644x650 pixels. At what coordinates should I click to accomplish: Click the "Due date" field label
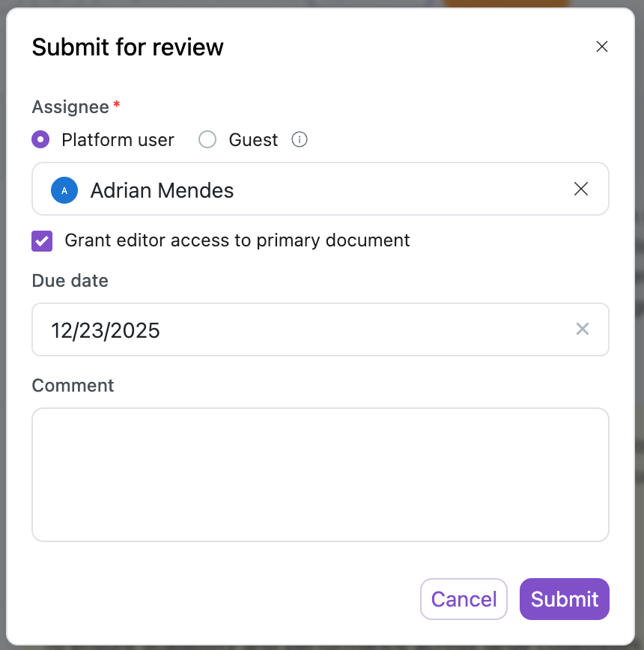[x=70, y=281]
